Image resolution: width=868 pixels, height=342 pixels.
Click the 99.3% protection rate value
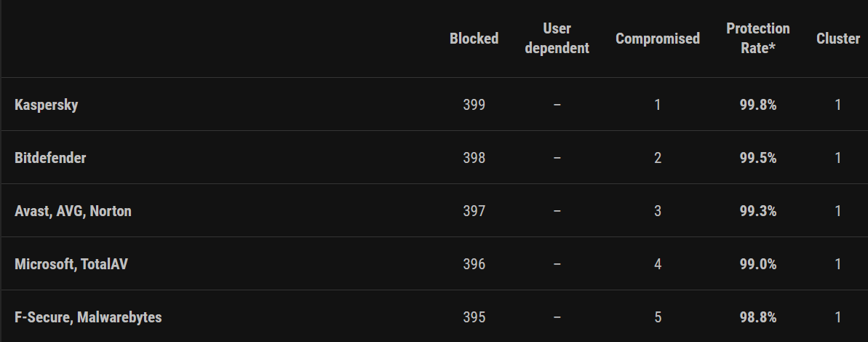758,212
